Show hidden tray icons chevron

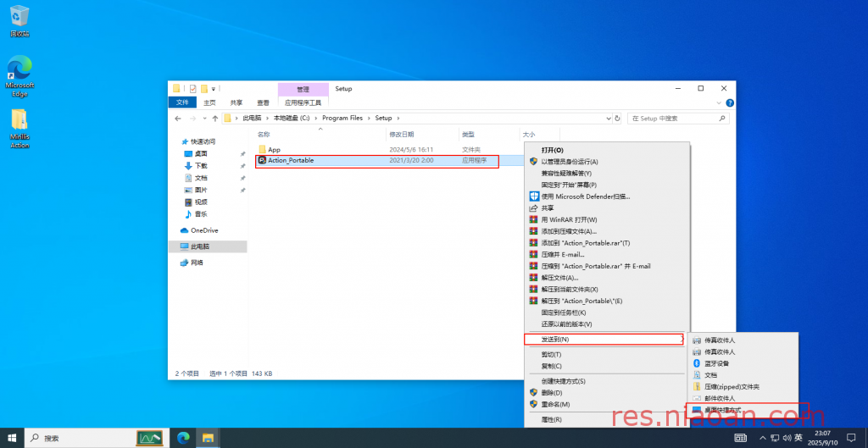[764, 438]
